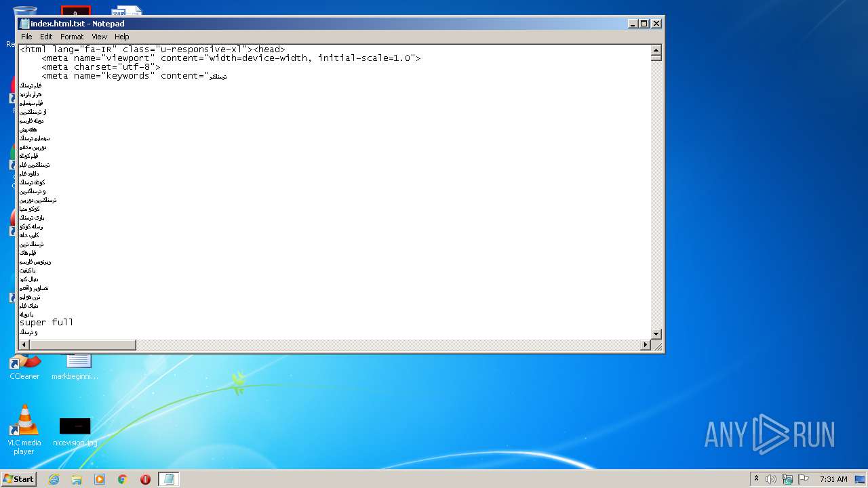Open the Format menu
This screenshot has height=488, width=868.
tap(72, 37)
